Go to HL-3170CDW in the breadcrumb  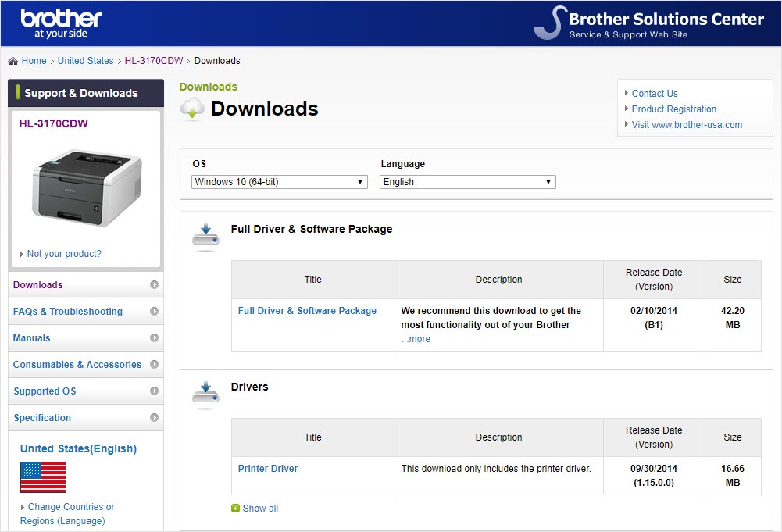[154, 61]
